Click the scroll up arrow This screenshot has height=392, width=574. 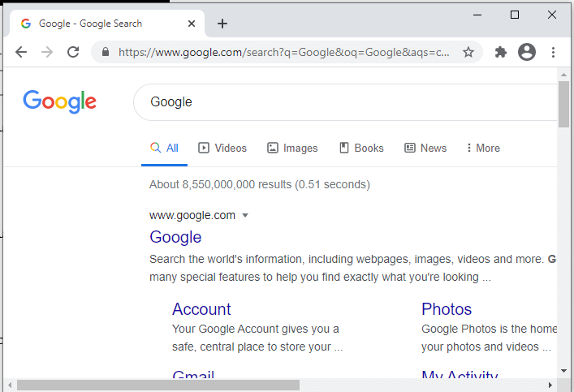pyautogui.click(x=563, y=75)
